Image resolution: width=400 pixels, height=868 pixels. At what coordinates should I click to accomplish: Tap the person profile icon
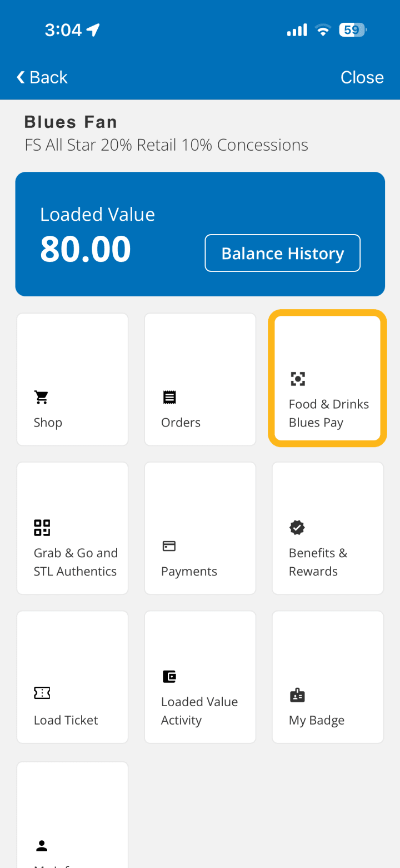click(42, 846)
